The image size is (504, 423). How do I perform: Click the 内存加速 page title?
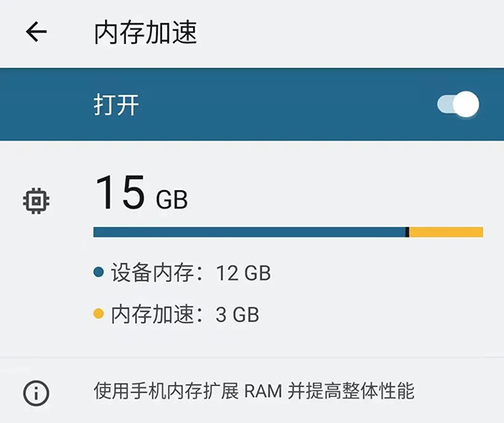(x=146, y=33)
